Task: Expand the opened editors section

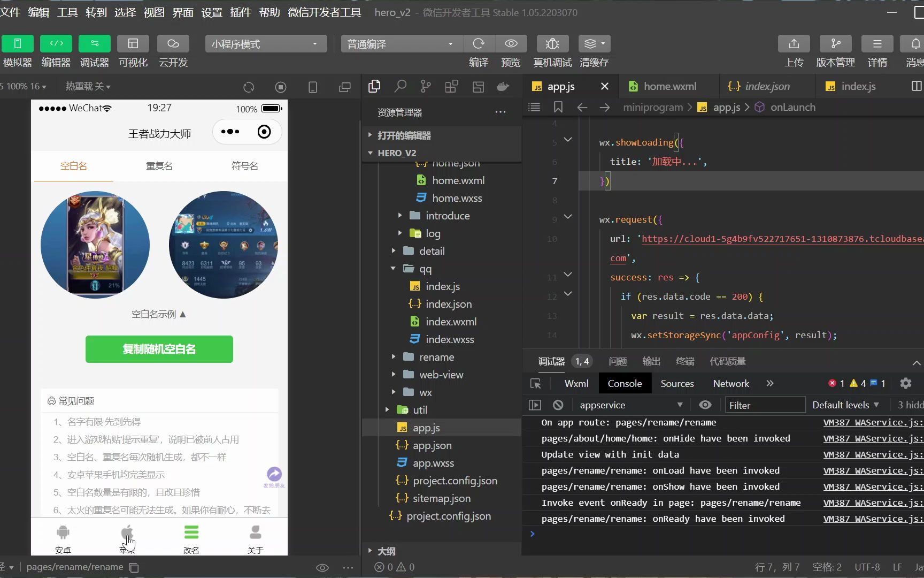Action: 441,135
